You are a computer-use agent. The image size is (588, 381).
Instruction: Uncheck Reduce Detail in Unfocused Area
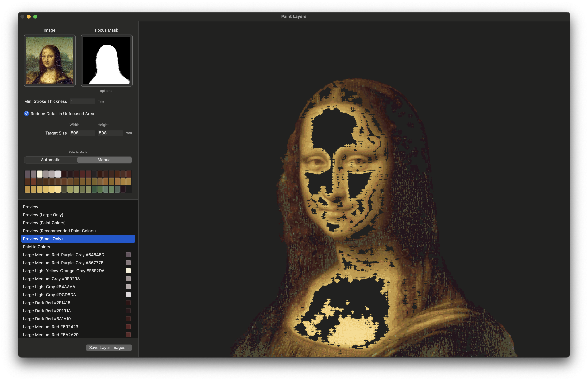pyautogui.click(x=26, y=113)
